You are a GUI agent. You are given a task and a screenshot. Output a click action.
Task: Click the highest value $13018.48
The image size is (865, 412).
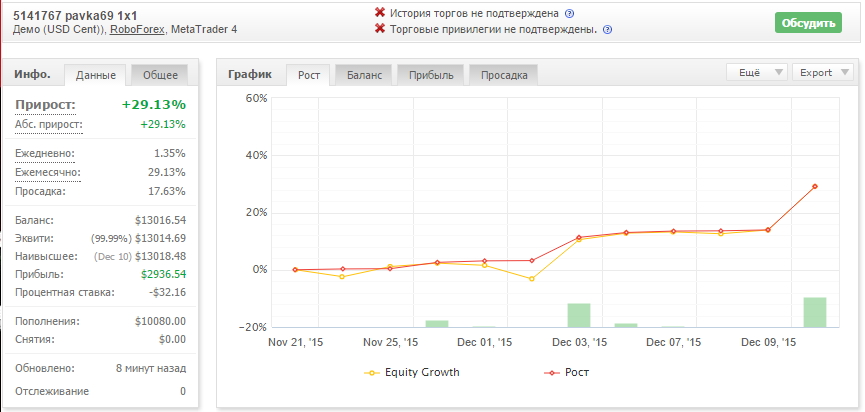(x=160, y=256)
